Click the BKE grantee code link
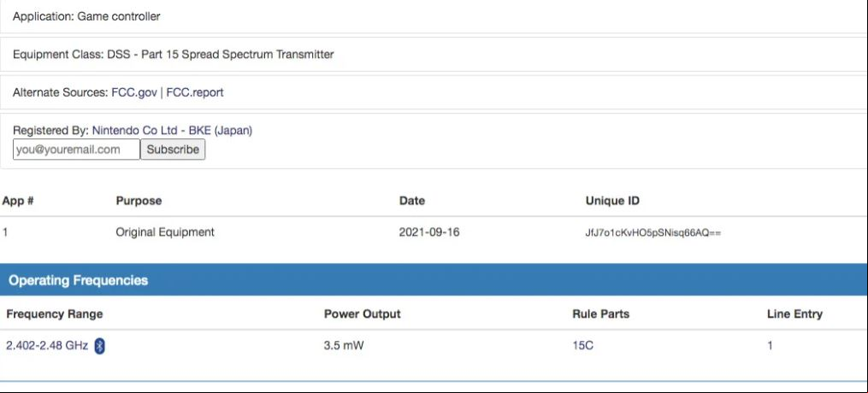The height and width of the screenshot is (393, 868). pos(200,131)
